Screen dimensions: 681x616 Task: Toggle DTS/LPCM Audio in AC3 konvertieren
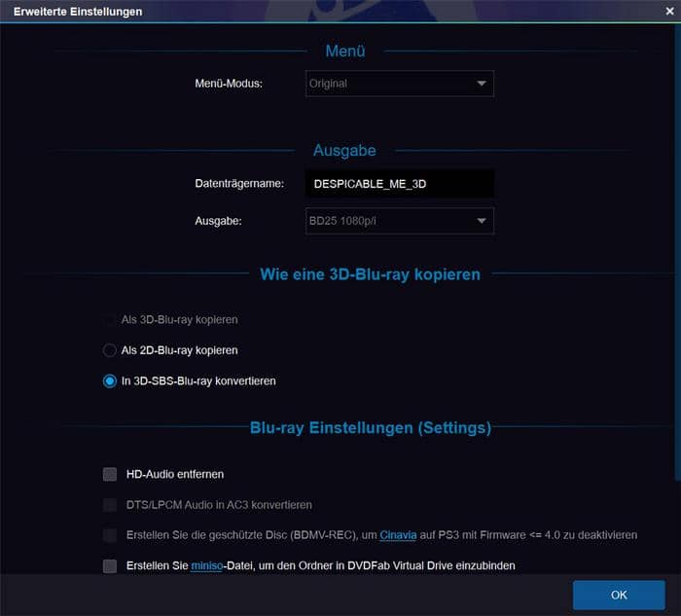click(x=110, y=505)
